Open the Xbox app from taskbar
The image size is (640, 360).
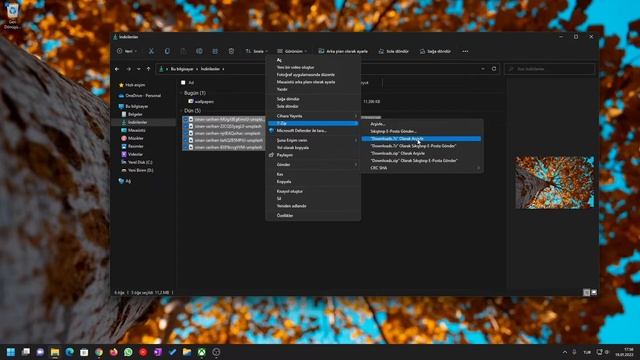pos(202,352)
